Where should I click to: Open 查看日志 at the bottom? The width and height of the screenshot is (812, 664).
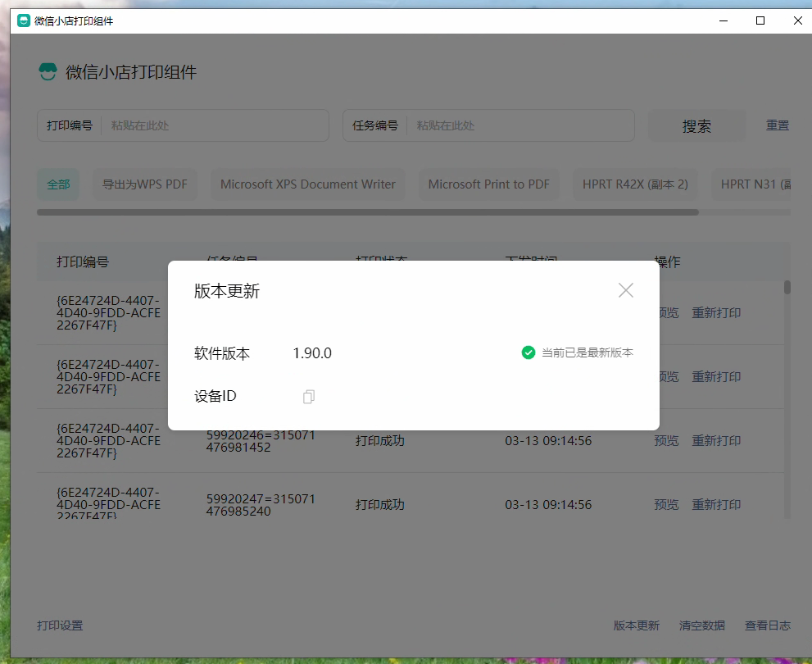pyautogui.click(x=768, y=625)
